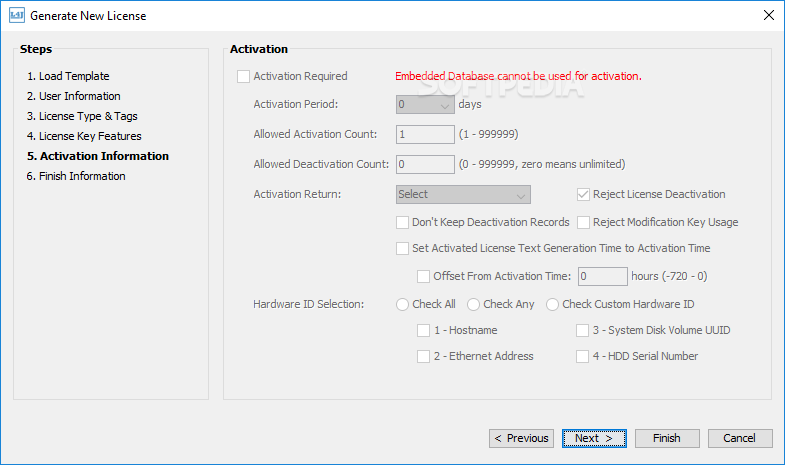Click the hours (-720 - 0) hint
This screenshot has width=785, height=465.
(x=669, y=276)
